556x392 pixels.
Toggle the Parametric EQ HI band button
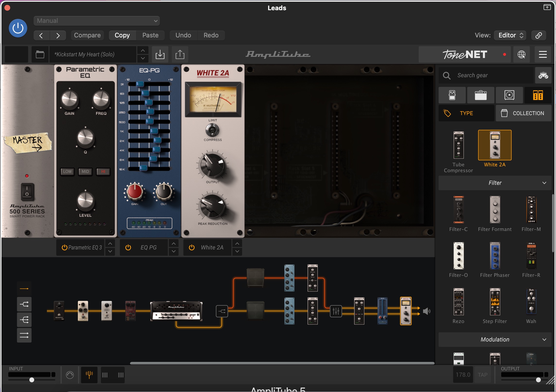coord(103,172)
